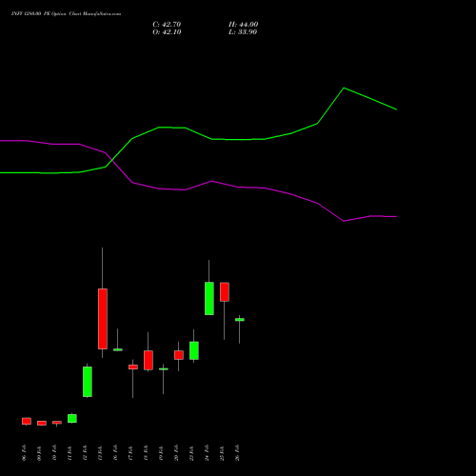This screenshot has width=476, height=476.
Task: Click the low value 'L: 33.90'
Action: coord(243,32)
